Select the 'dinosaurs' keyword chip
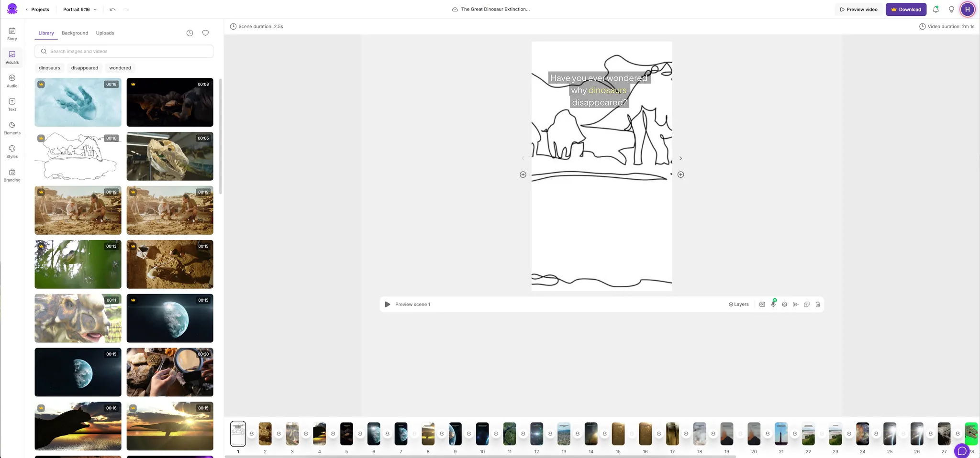 click(x=49, y=68)
